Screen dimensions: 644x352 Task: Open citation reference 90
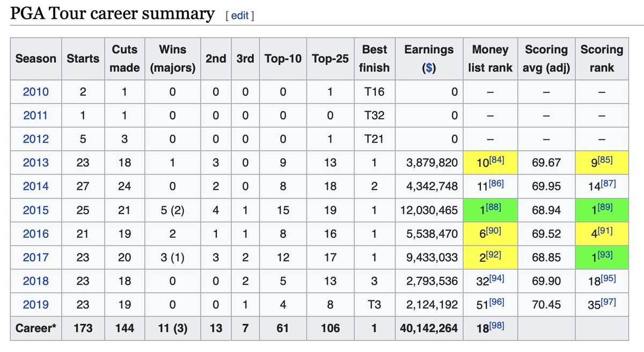pos(494,230)
